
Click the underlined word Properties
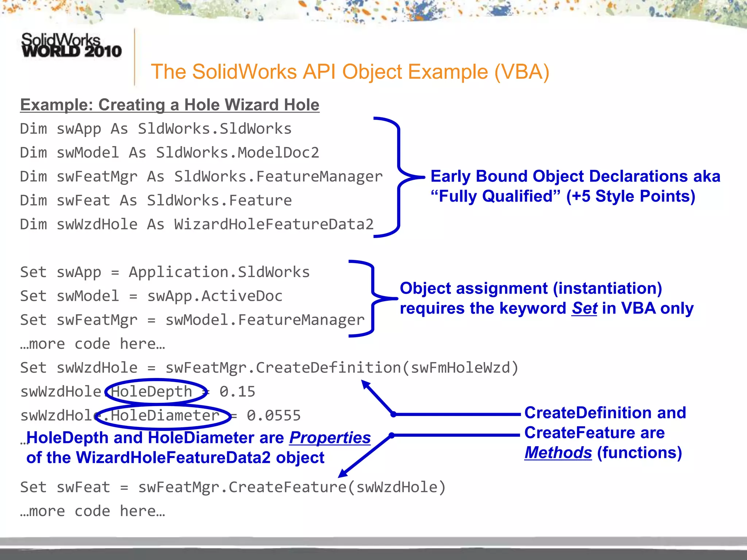point(330,437)
